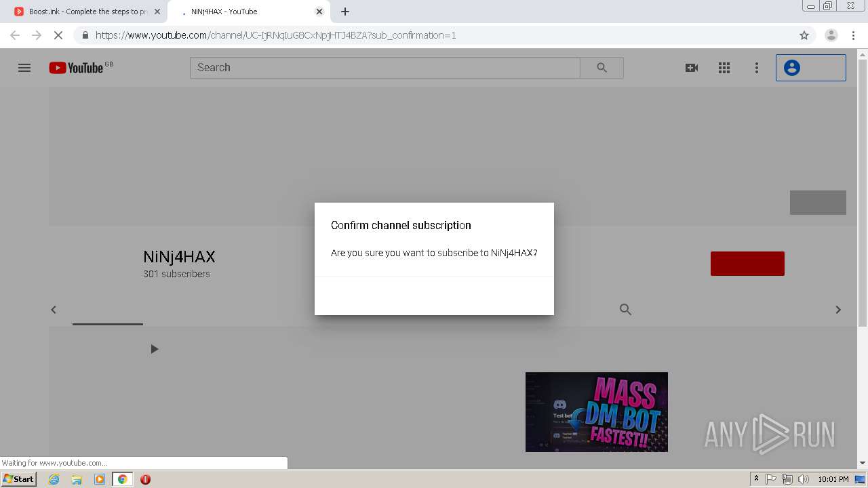Open the red Opera taskbar icon
The width and height of the screenshot is (868, 488).
[145, 479]
